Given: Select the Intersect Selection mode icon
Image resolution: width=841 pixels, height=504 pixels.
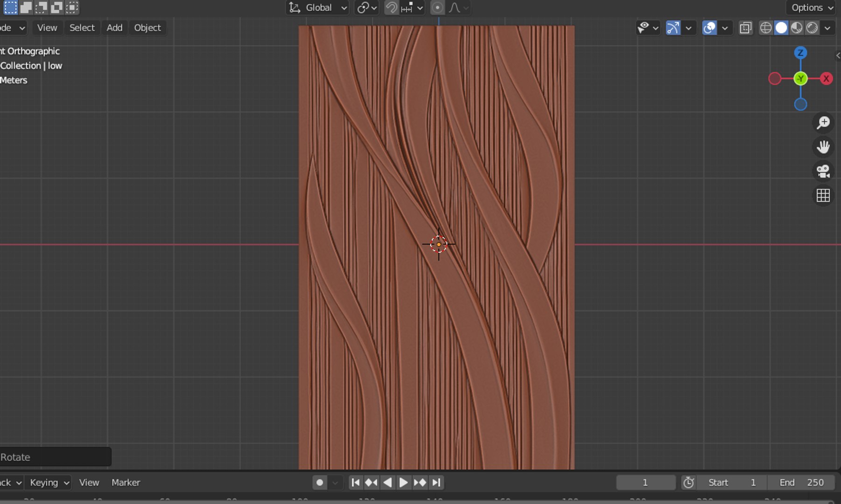Looking at the screenshot, I should pos(72,7).
